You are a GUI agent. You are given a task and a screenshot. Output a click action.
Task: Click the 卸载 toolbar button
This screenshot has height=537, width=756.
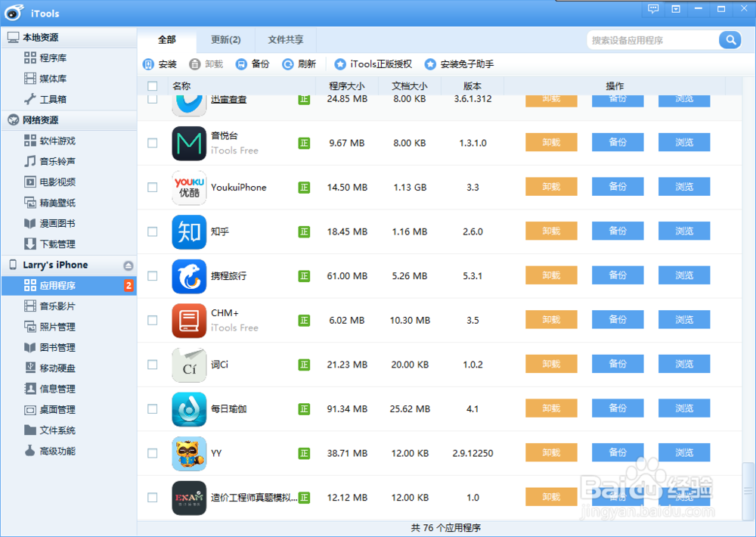coord(206,64)
